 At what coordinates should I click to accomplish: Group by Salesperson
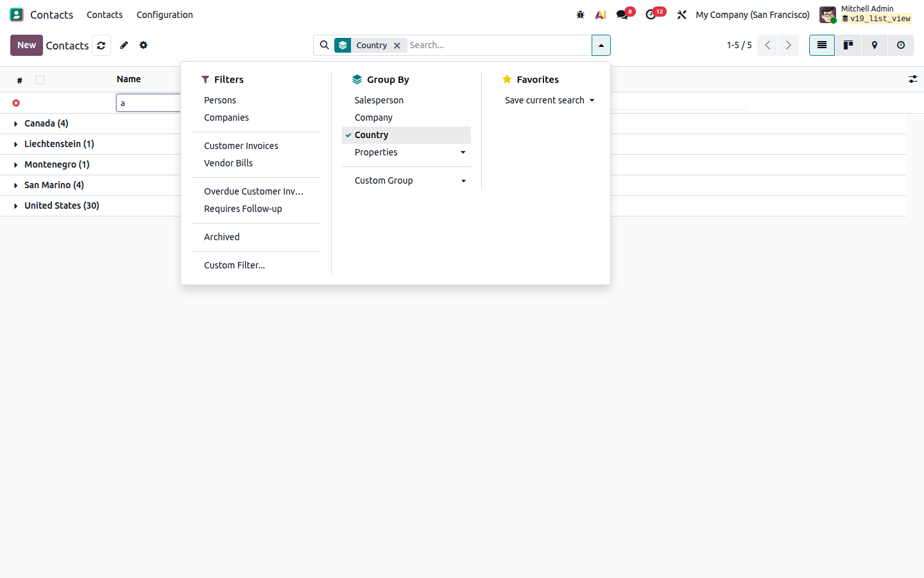coord(406,100)
